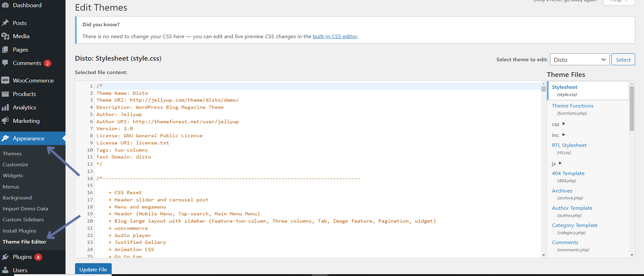Click the Media icon in sidebar
This screenshot has height=276, width=644.
(6, 36)
